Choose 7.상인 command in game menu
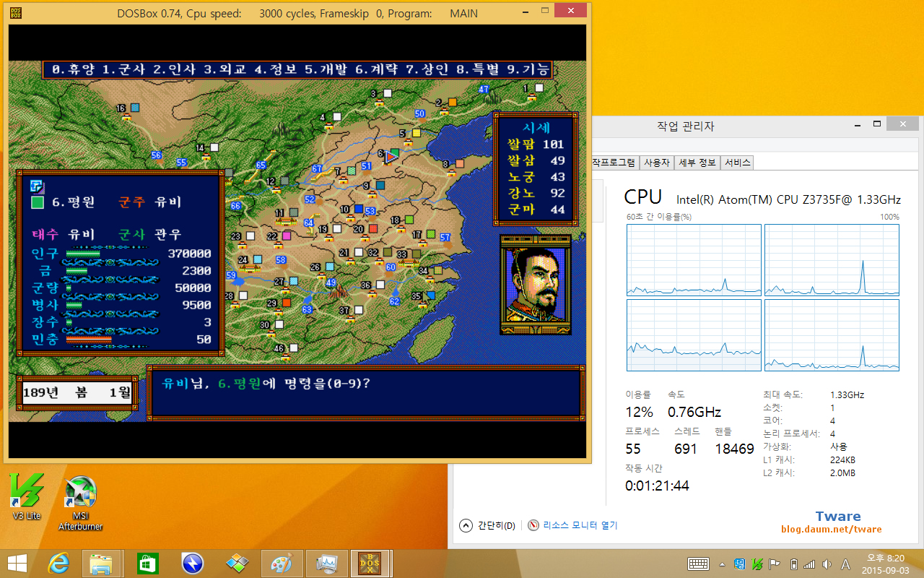Image resolution: width=924 pixels, height=578 pixels. [427, 70]
